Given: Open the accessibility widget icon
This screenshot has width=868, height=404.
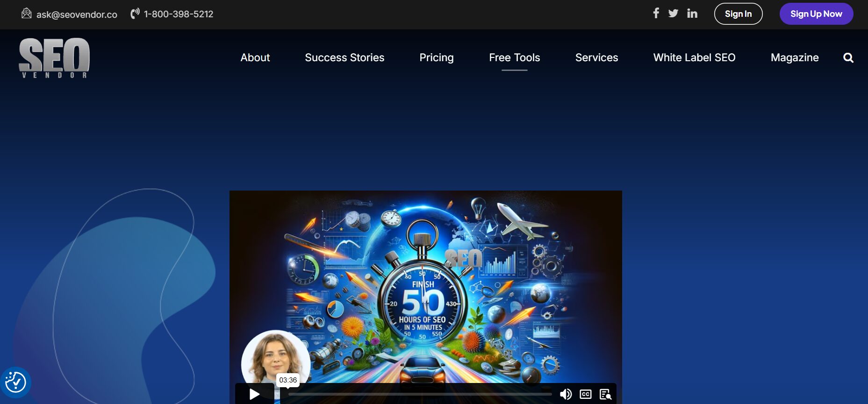Looking at the screenshot, I should (x=15, y=382).
